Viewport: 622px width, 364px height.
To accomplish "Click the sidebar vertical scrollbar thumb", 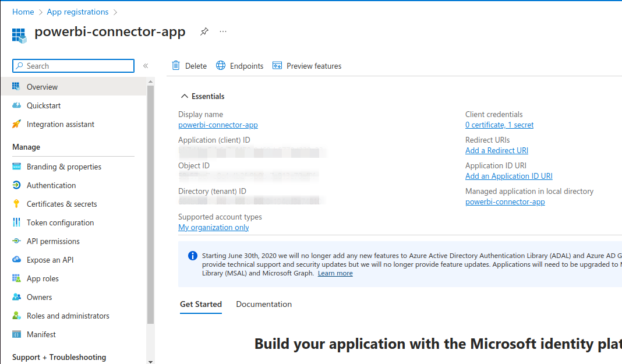I will click(150, 204).
